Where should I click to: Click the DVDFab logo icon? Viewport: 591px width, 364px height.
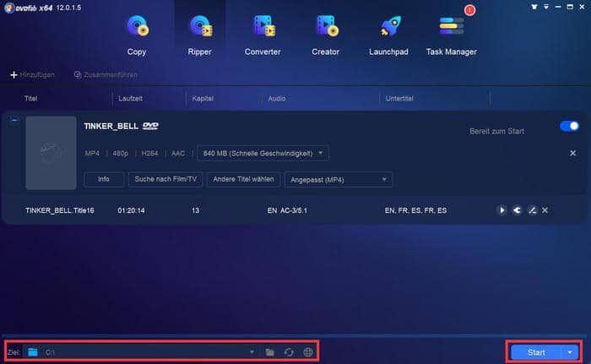(x=8, y=8)
